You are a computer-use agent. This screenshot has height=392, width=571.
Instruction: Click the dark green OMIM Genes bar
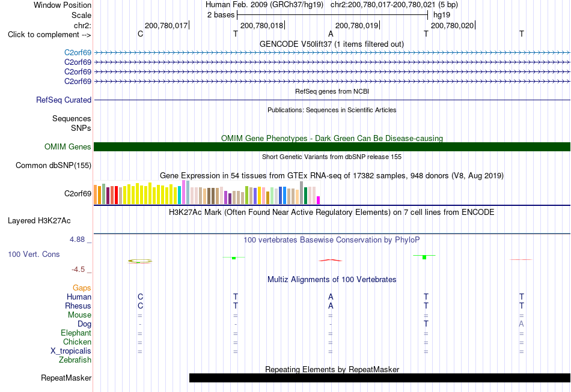332,146
